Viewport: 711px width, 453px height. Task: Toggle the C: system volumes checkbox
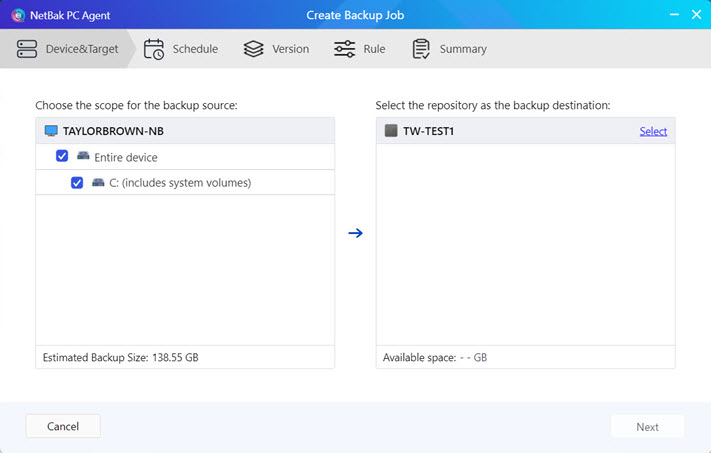coord(77,183)
